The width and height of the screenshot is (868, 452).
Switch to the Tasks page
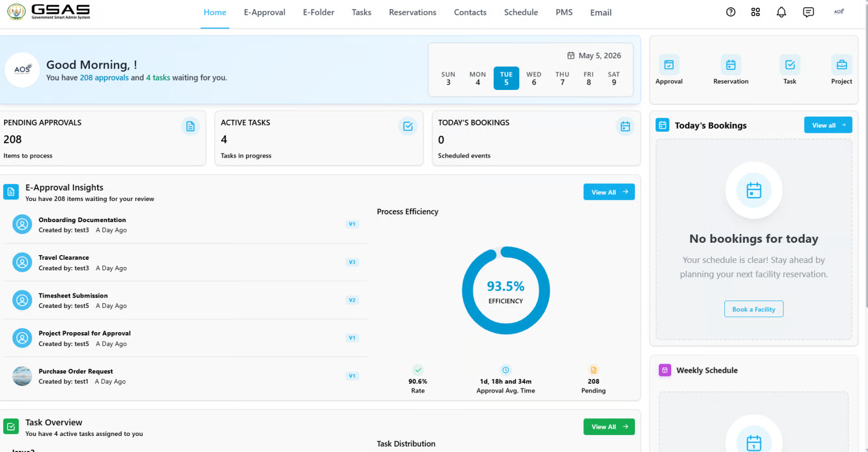click(362, 12)
